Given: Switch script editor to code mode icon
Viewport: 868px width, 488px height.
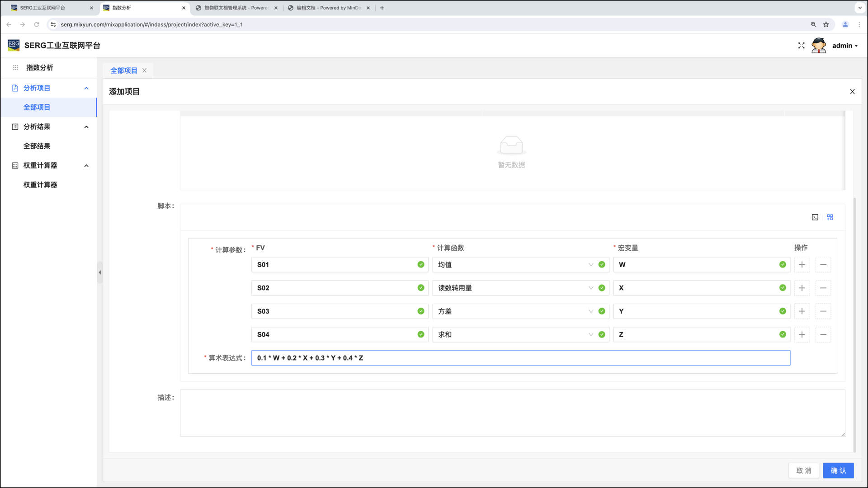Looking at the screenshot, I should coord(815,217).
